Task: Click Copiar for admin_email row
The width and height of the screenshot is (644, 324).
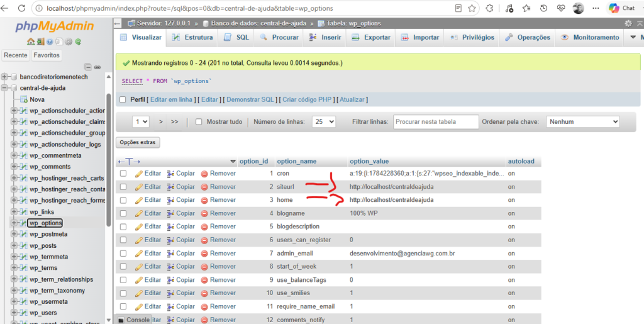Action: click(x=181, y=254)
